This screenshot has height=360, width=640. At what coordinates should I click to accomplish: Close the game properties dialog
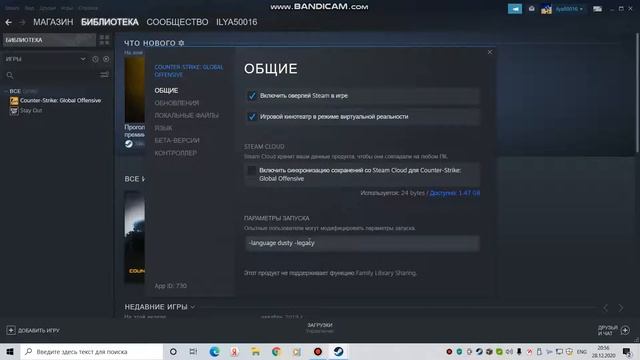pos(490,52)
